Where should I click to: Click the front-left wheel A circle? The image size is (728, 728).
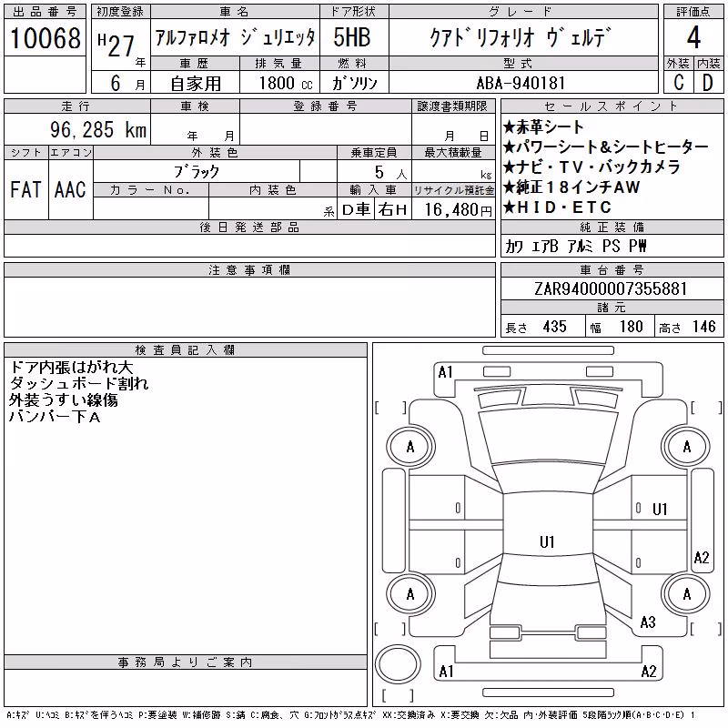[410, 447]
